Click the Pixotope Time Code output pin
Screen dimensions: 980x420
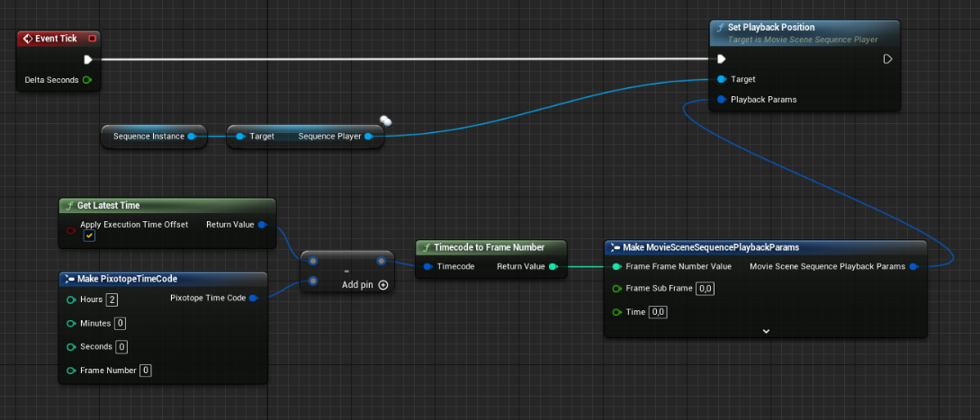pyautogui.click(x=255, y=298)
